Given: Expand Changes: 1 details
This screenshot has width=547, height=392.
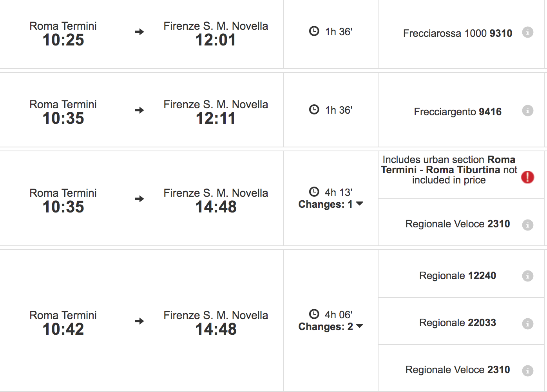Looking at the screenshot, I should 331,204.
